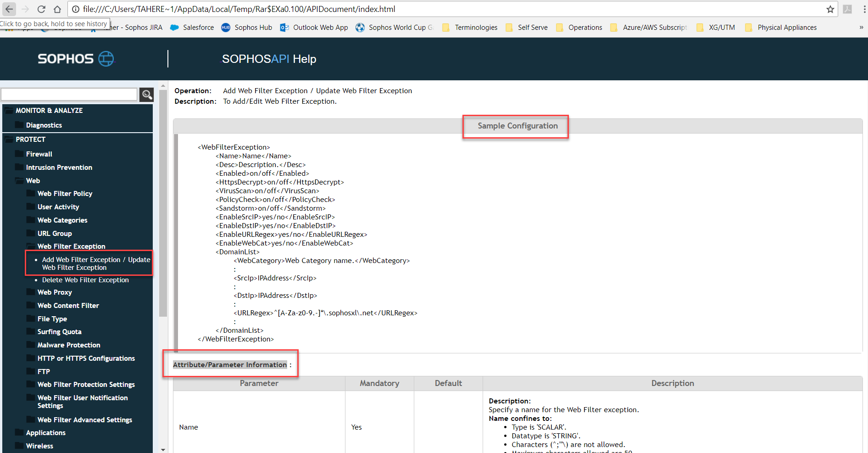
Task: Collapse Web Filter Exception folder
Action: click(71, 246)
